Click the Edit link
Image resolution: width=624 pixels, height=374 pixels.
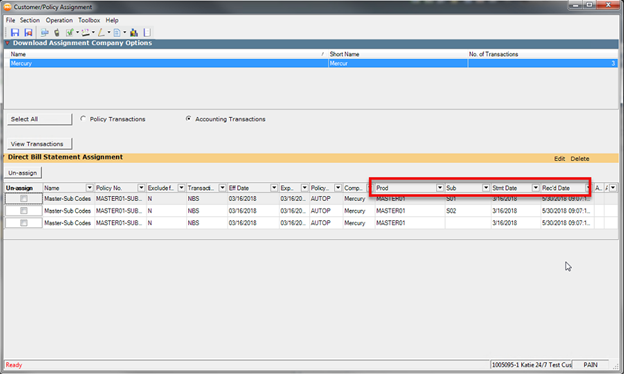click(x=560, y=158)
